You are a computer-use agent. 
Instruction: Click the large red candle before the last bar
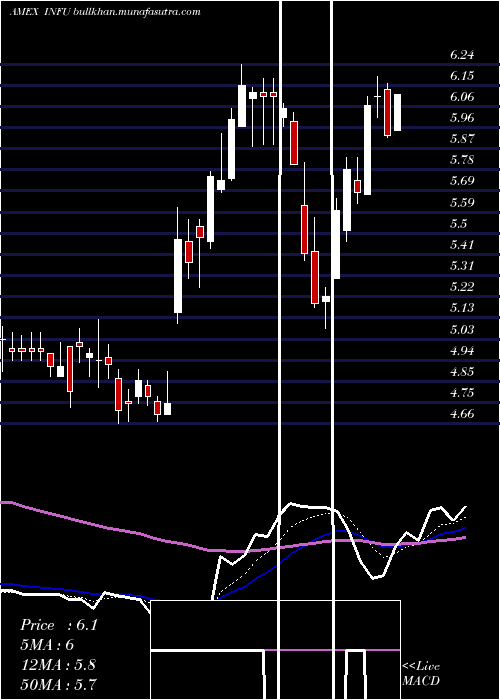388,112
